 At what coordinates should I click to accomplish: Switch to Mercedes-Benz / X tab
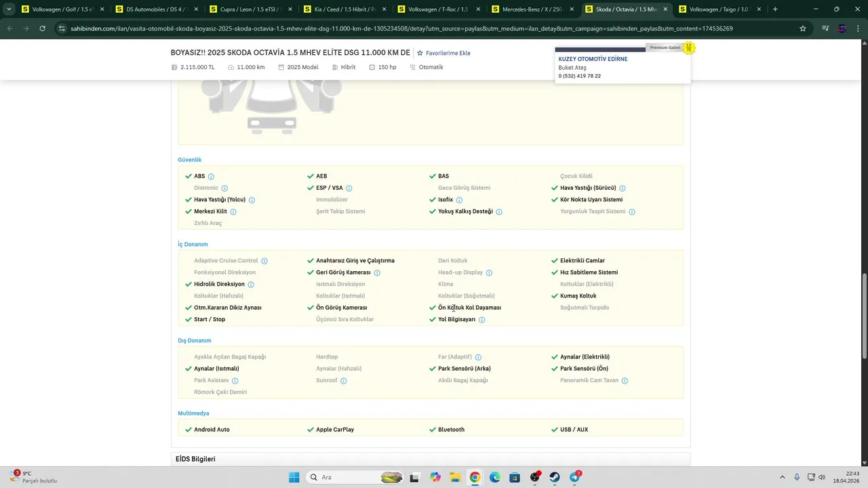point(532,9)
